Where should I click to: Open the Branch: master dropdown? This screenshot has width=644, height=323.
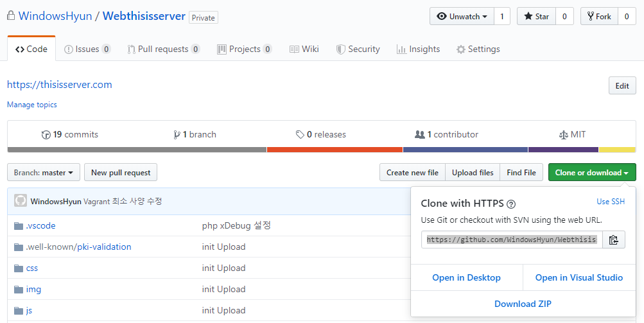coord(44,173)
